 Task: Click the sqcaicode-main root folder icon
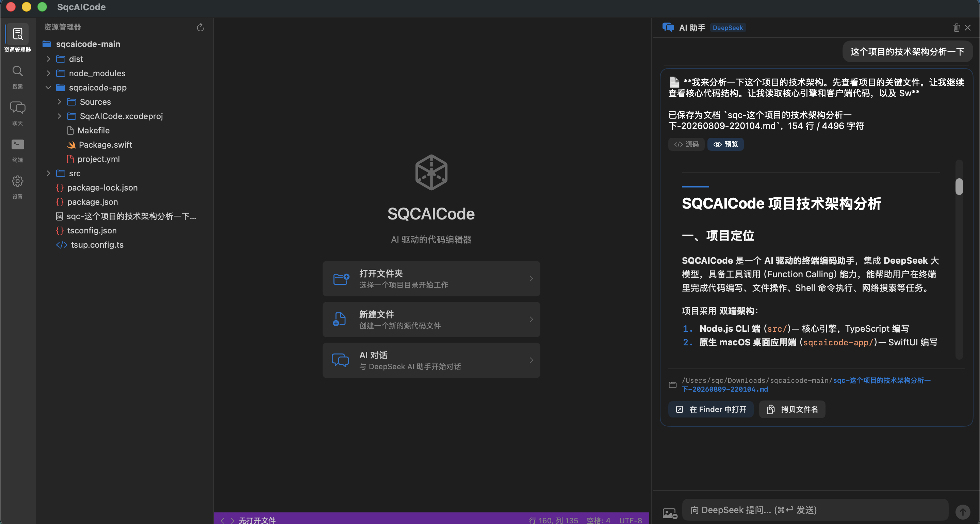click(47, 44)
